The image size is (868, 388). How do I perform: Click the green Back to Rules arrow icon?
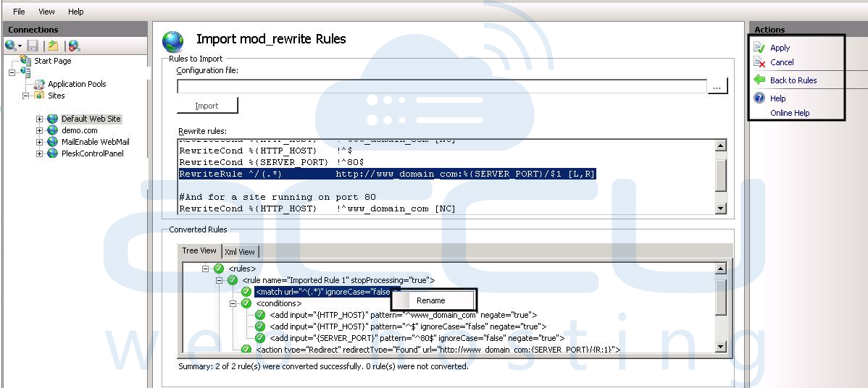tap(759, 80)
